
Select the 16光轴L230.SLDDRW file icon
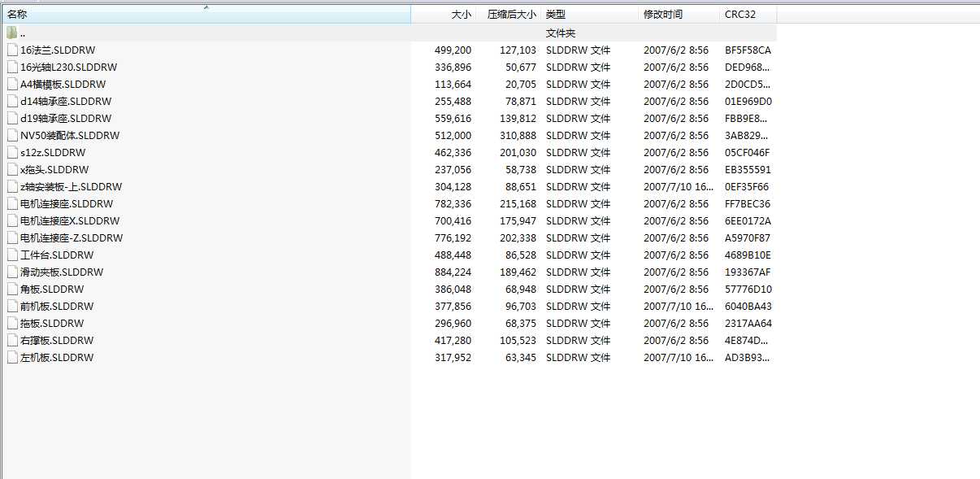(x=12, y=67)
